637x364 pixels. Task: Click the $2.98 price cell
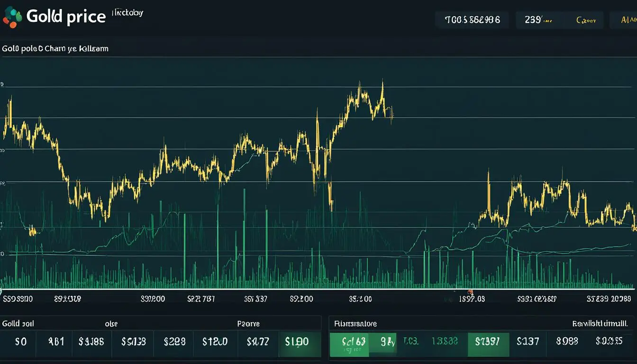pos(174,341)
